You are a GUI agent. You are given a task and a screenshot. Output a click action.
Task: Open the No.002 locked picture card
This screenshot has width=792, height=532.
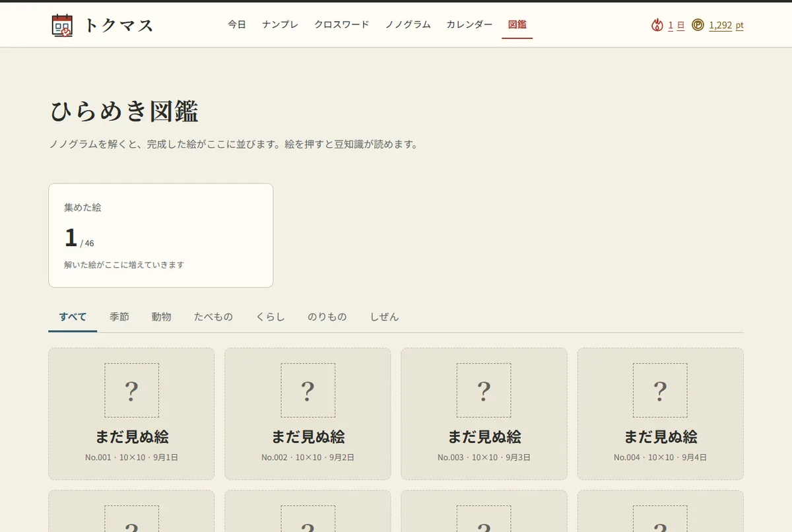pos(308,414)
